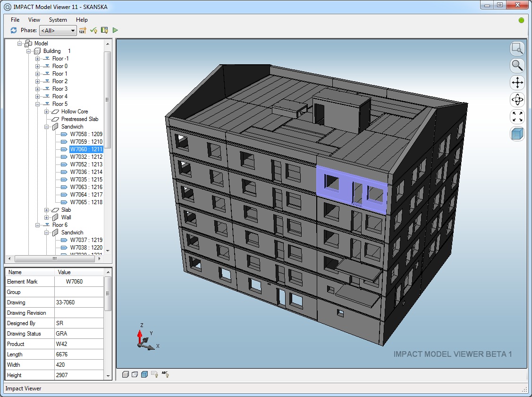Toggle the solid shaded cube display mode
Screen dimensions: 532x397
point(144,374)
